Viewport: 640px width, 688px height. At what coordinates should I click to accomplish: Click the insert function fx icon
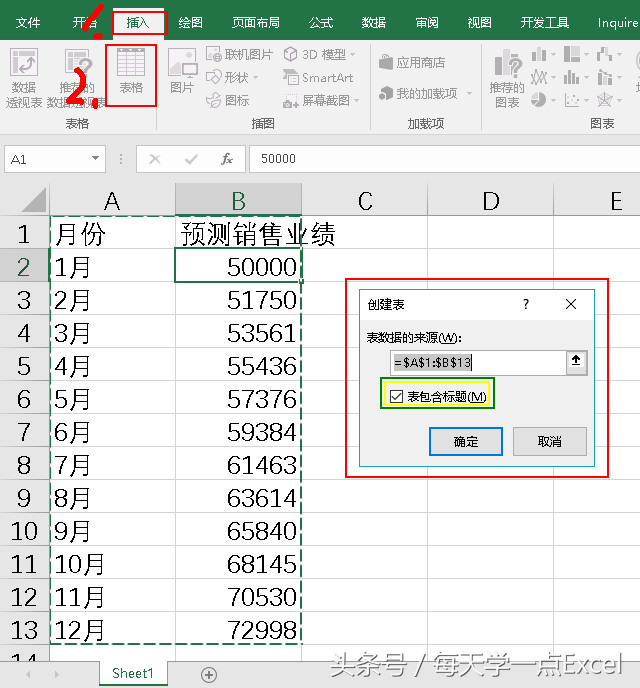tap(226, 159)
